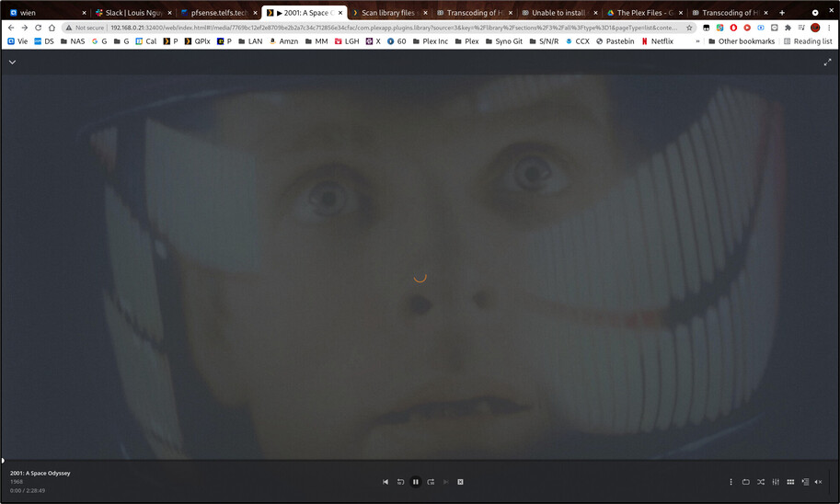
Task: Reload the page with refresh button
Action: click(38, 28)
